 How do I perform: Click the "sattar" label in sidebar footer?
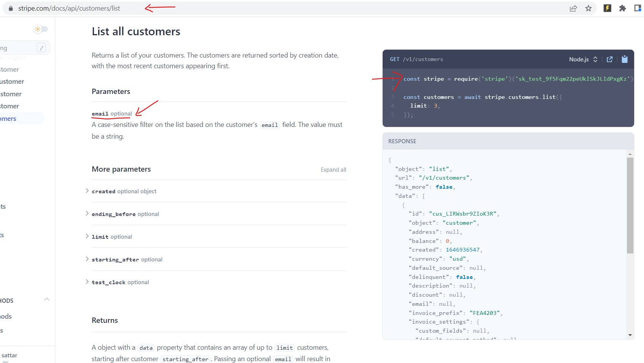coord(9,355)
